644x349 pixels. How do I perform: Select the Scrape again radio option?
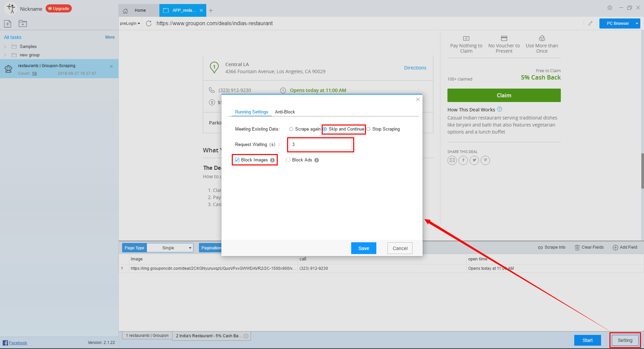291,129
